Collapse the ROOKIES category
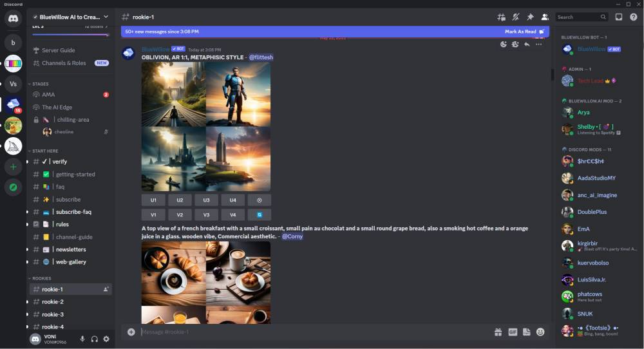Viewport: 644px width, 349px height. tap(40, 278)
